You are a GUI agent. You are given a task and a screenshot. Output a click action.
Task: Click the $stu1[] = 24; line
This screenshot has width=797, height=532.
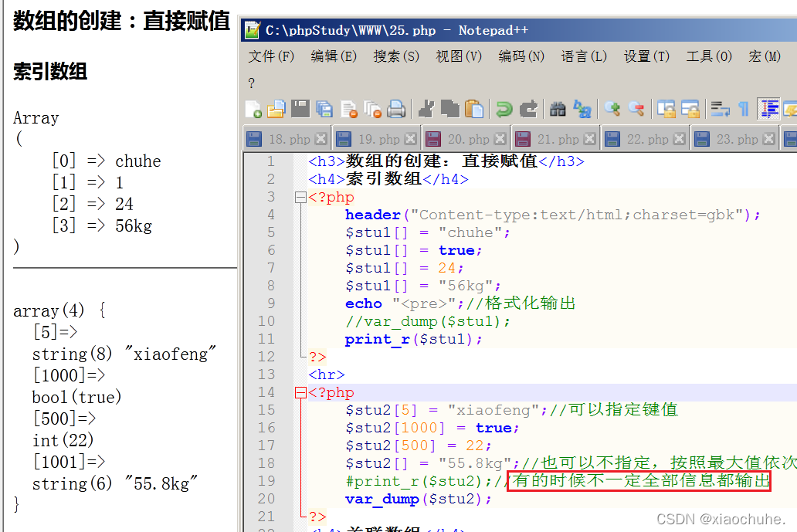pyautogui.click(x=404, y=268)
